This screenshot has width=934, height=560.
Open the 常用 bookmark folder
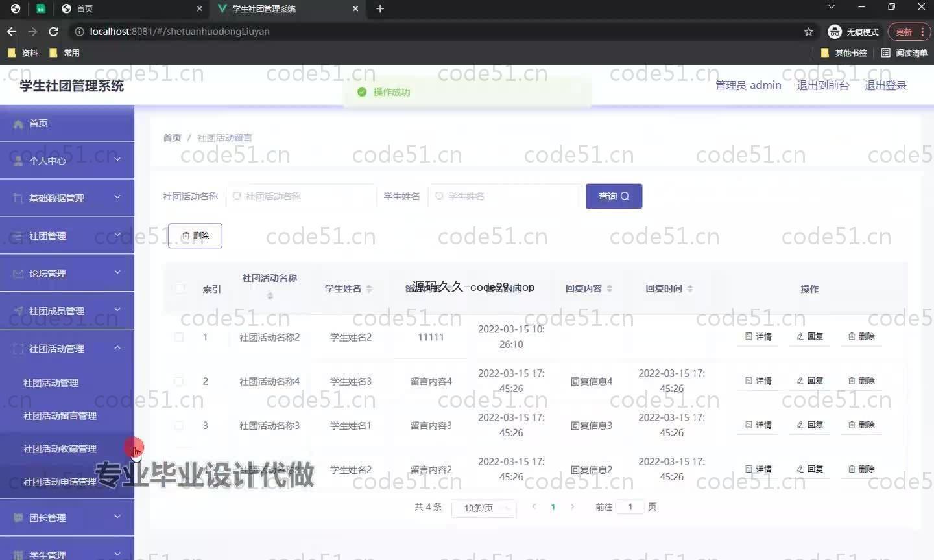(x=65, y=53)
